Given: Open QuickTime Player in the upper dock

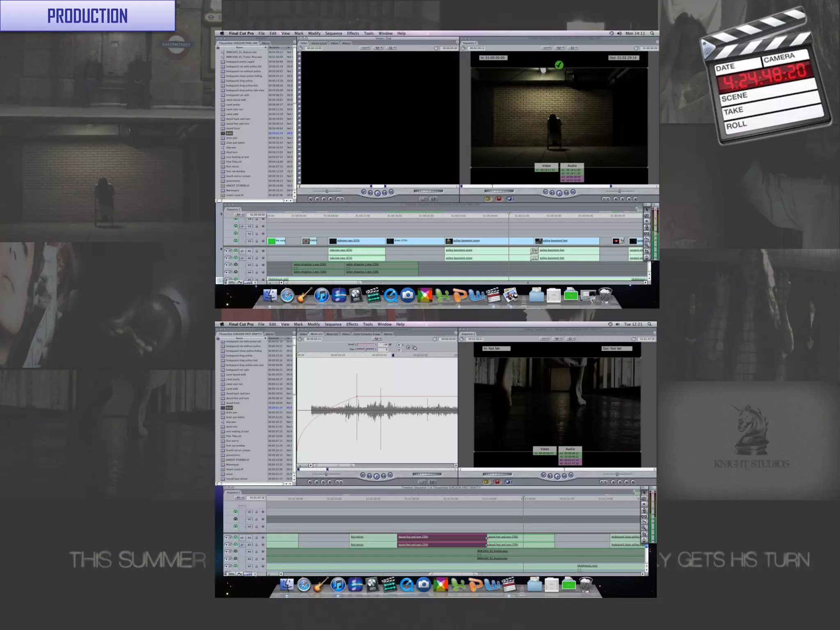Looking at the screenshot, I should click(390, 295).
